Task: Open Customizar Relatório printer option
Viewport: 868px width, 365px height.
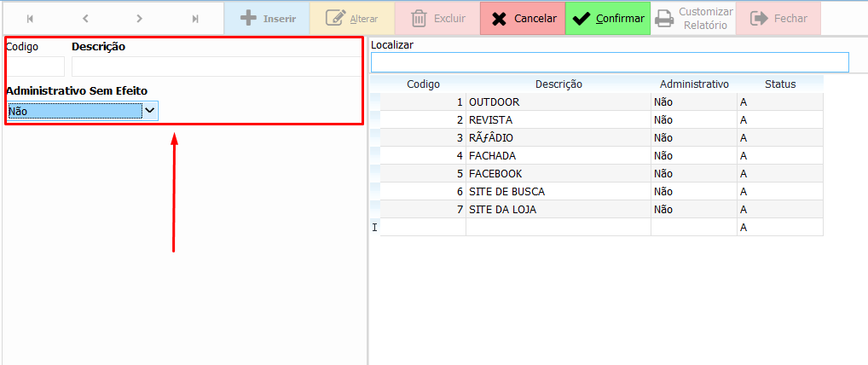Action: point(693,18)
